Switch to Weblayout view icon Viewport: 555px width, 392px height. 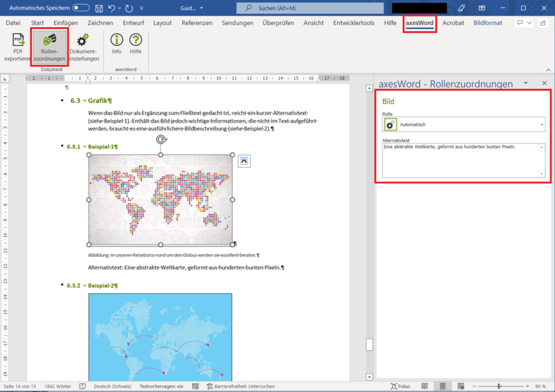pos(460,387)
